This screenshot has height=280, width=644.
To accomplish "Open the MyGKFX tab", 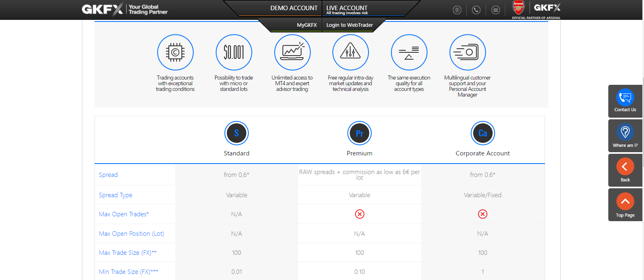I will [307, 25].
